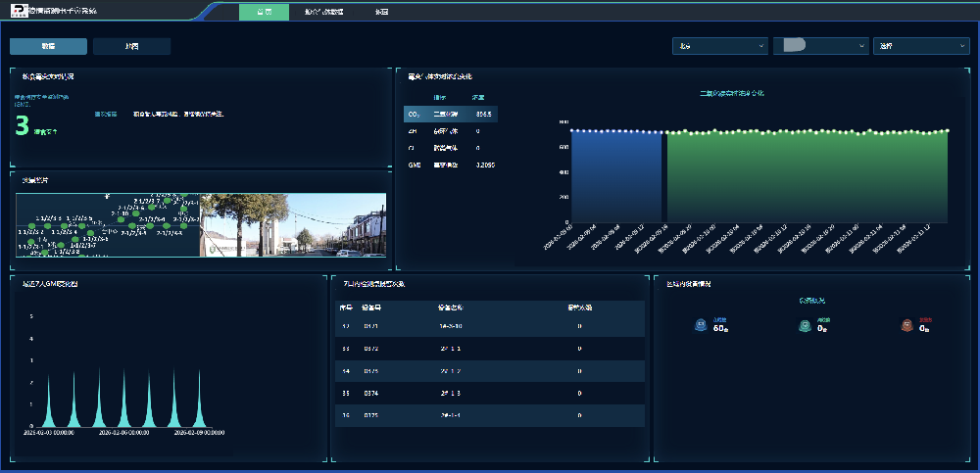Click the company logo in the header
Viewport: 980px width, 473px height.
coord(20,12)
